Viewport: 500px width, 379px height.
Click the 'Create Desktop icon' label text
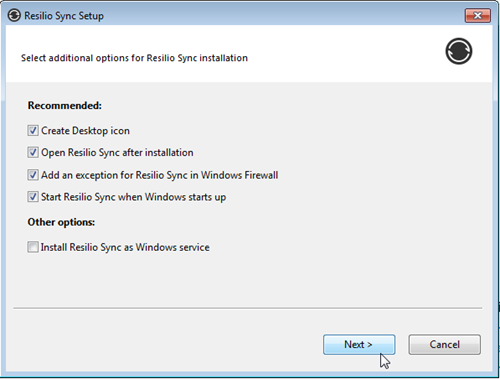(x=85, y=131)
